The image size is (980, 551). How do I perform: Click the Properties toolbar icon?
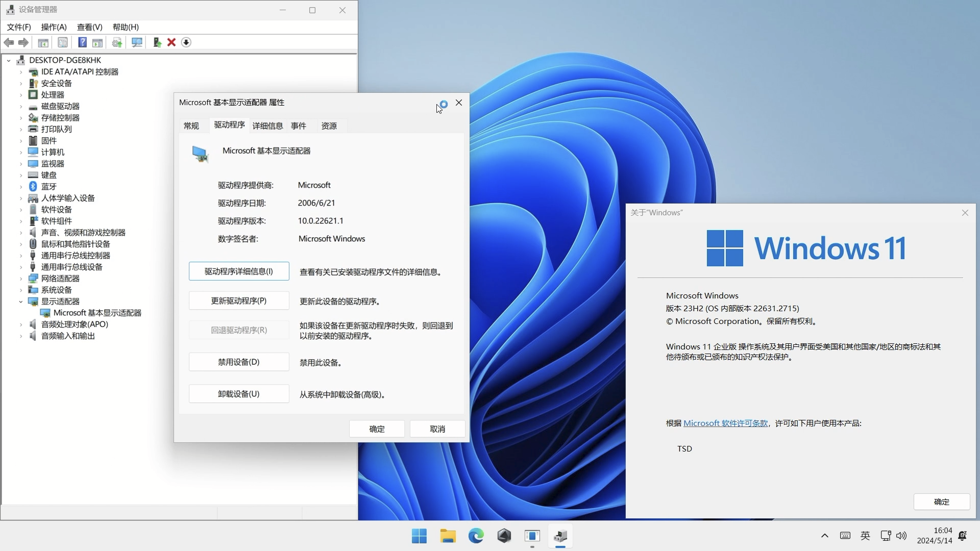63,42
